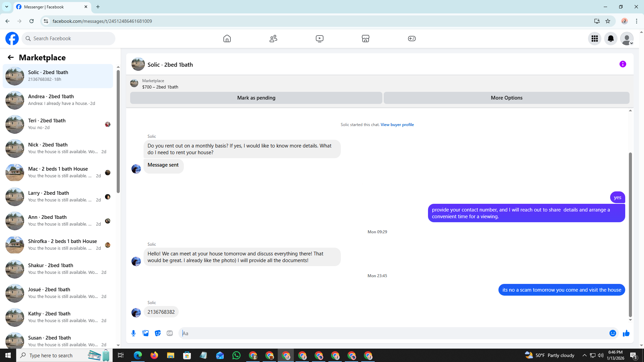Image resolution: width=644 pixels, height=362 pixels.
Task: Go to Marketplace tab in top navigation
Action: 365,39
